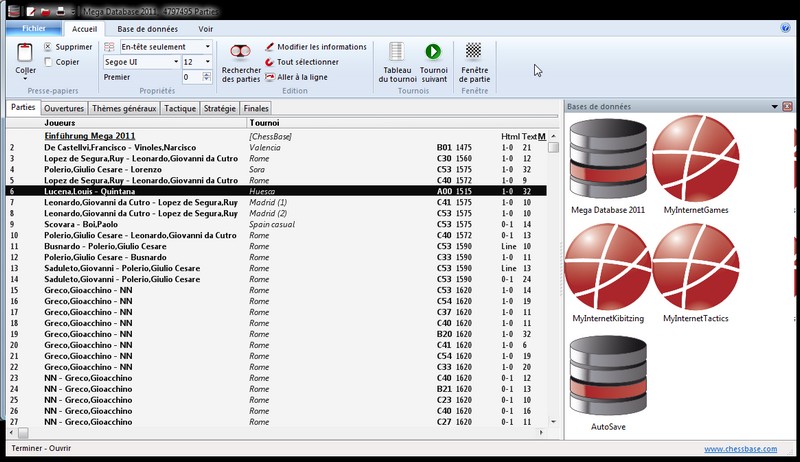Image resolution: width=800 pixels, height=462 pixels.
Task: Toggle the Supprimer checkbox
Action: click(48, 47)
